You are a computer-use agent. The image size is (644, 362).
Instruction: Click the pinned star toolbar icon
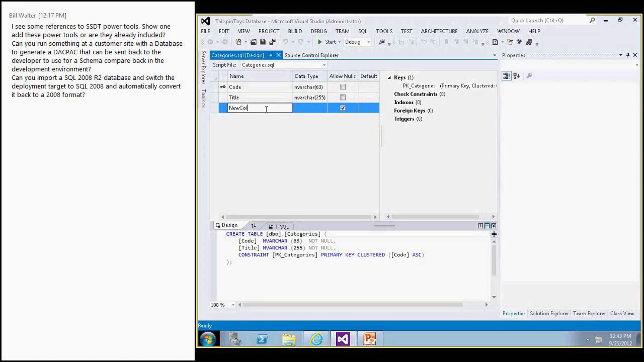[x=519, y=42]
